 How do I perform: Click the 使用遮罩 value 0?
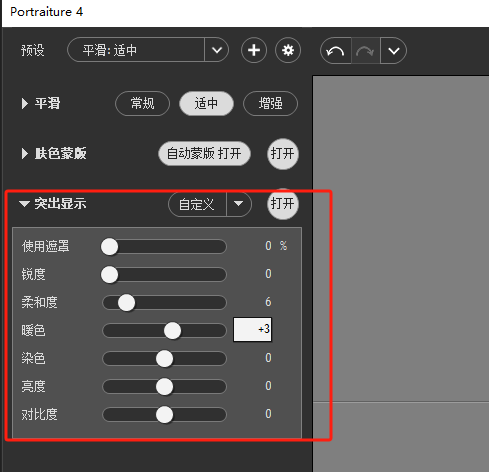pyautogui.click(x=268, y=246)
